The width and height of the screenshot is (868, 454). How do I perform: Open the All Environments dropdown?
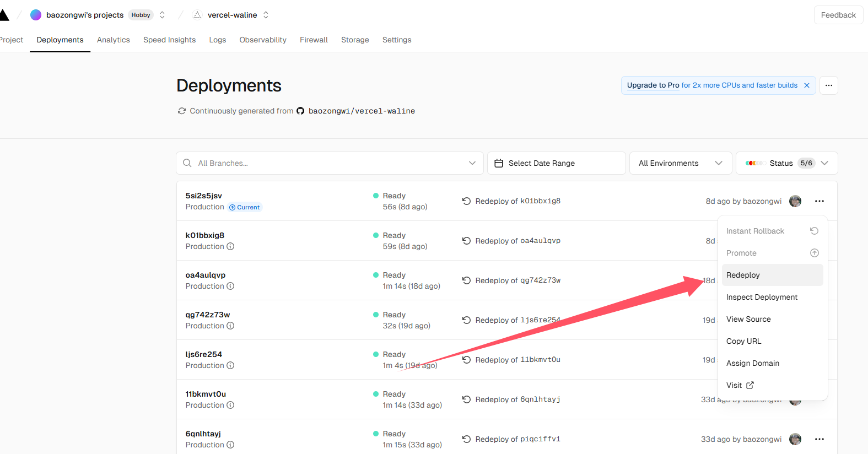click(681, 163)
